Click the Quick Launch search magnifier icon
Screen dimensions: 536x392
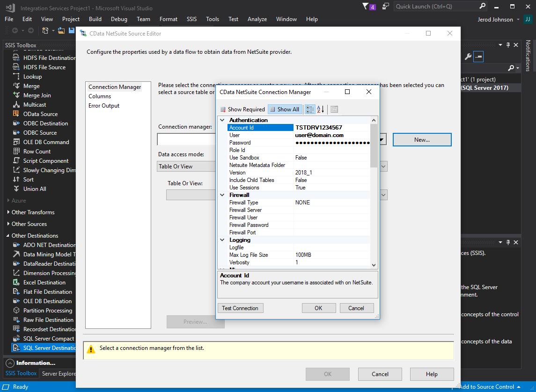[x=482, y=6]
